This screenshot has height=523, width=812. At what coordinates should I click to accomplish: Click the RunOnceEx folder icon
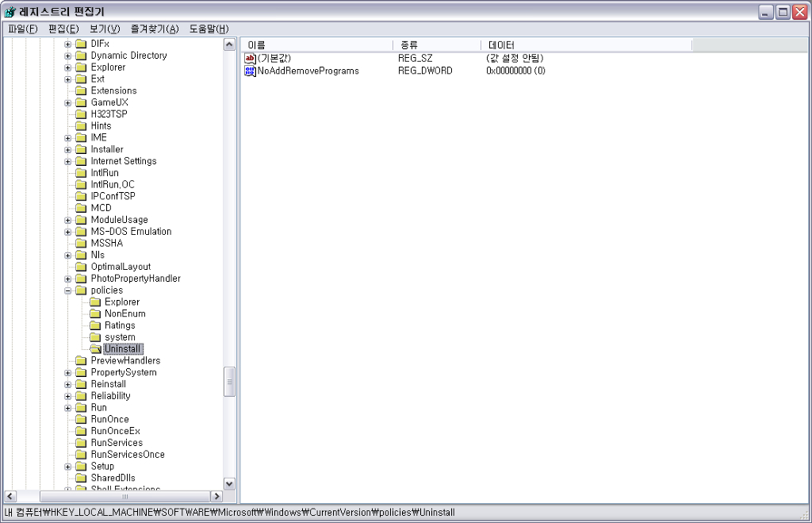pyautogui.click(x=81, y=431)
